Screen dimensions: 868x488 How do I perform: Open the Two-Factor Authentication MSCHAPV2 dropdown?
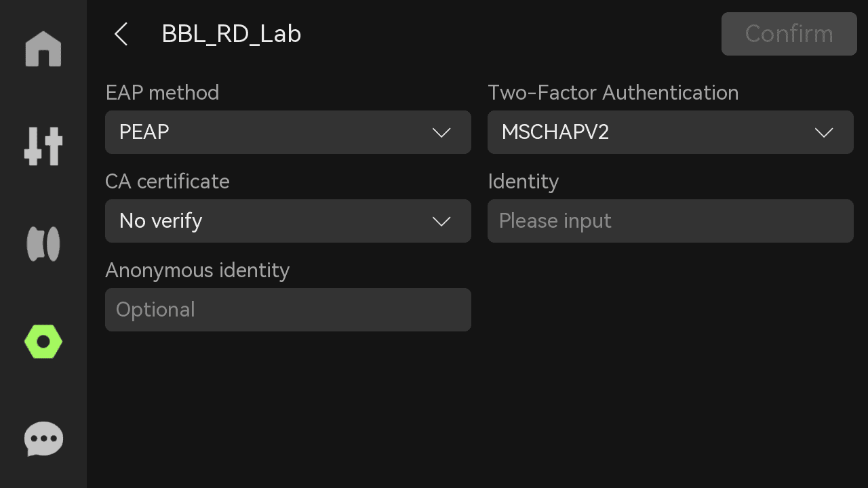point(671,132)
